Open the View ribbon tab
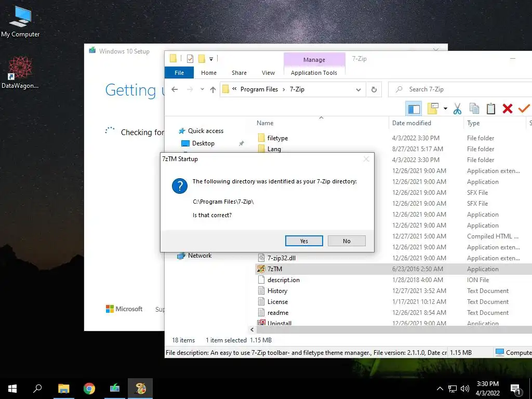Screen dimensions: 532x399 tap(268, 73)
